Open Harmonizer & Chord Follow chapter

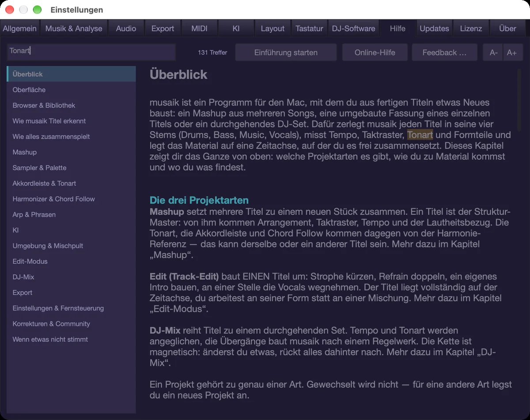click(72, 199)
